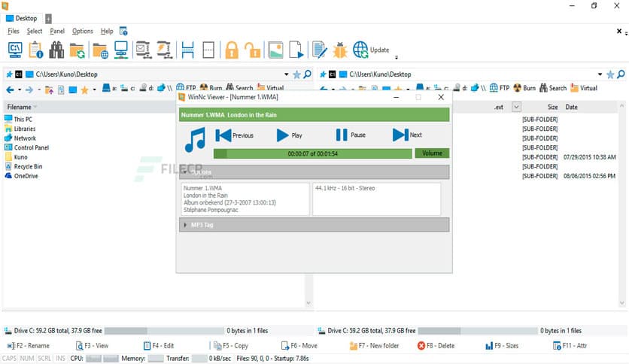
Task: Toggle the pin star at the left panel path bar start
Action: [9, 74]
